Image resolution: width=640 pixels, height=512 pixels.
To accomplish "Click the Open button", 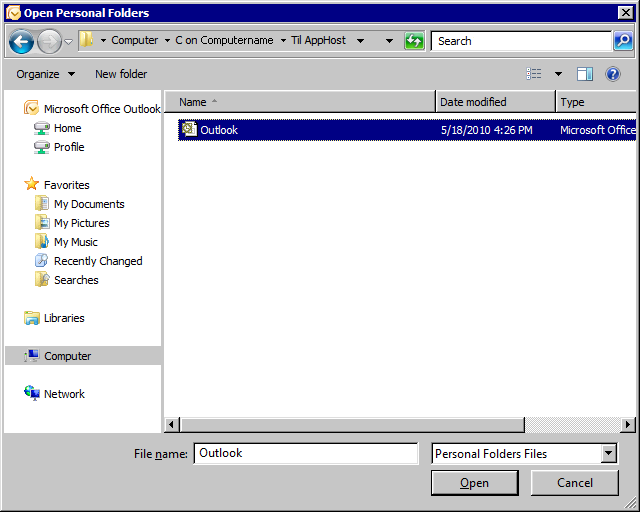I will coord(475,483).
